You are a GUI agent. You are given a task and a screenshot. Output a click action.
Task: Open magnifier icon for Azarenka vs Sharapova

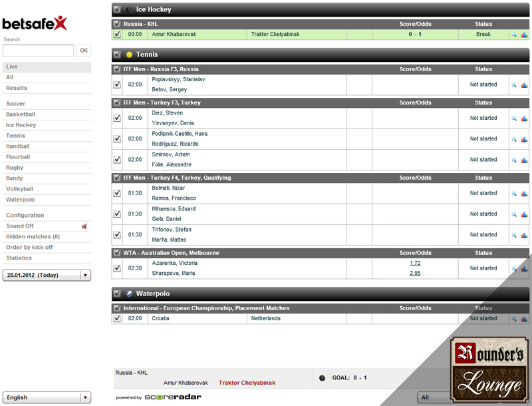(x=514, y=268)
